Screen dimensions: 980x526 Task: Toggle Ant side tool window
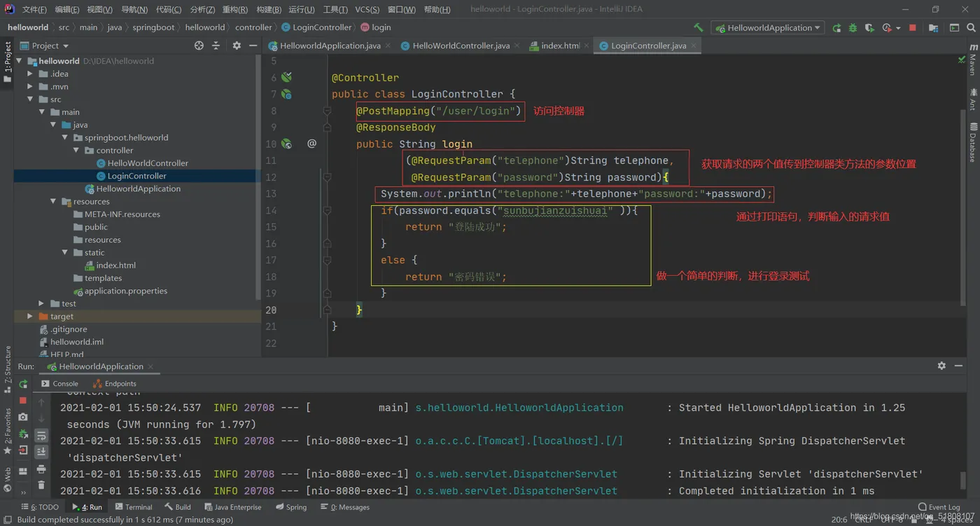pyautogui.click(x=973, y=99)
